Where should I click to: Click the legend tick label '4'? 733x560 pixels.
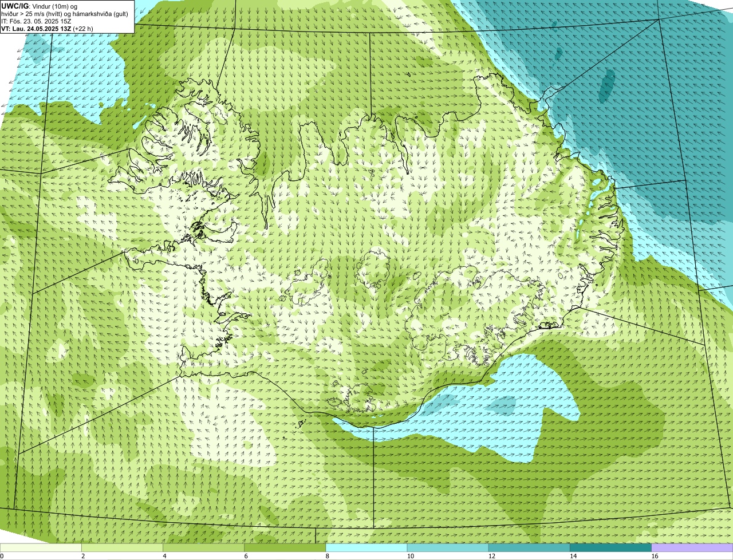click(x=165, y=556)
